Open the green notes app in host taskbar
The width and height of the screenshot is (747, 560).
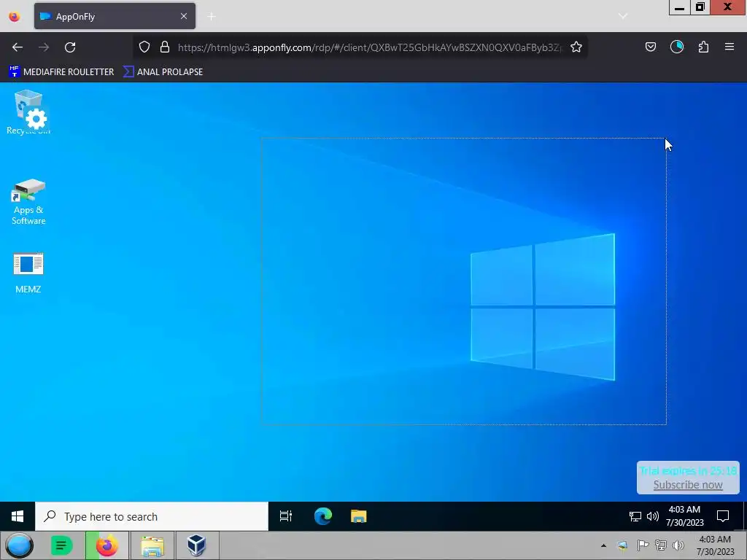click(x=61, y=545)
